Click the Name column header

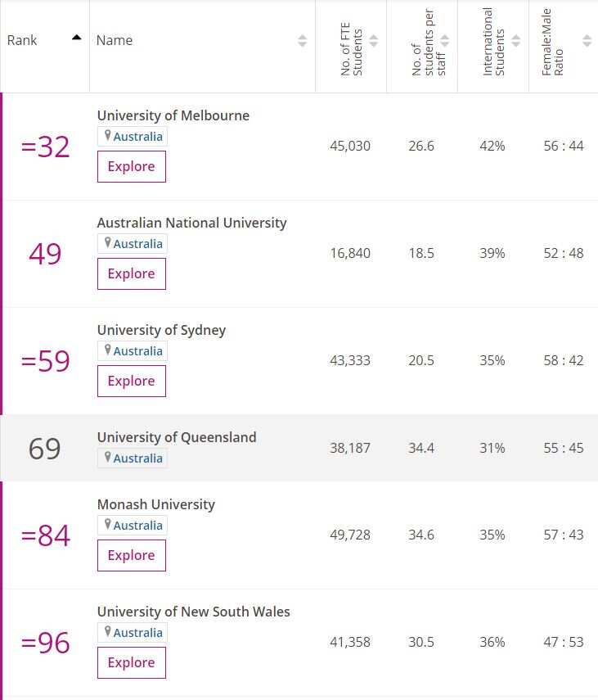click(x=114, y=39)
